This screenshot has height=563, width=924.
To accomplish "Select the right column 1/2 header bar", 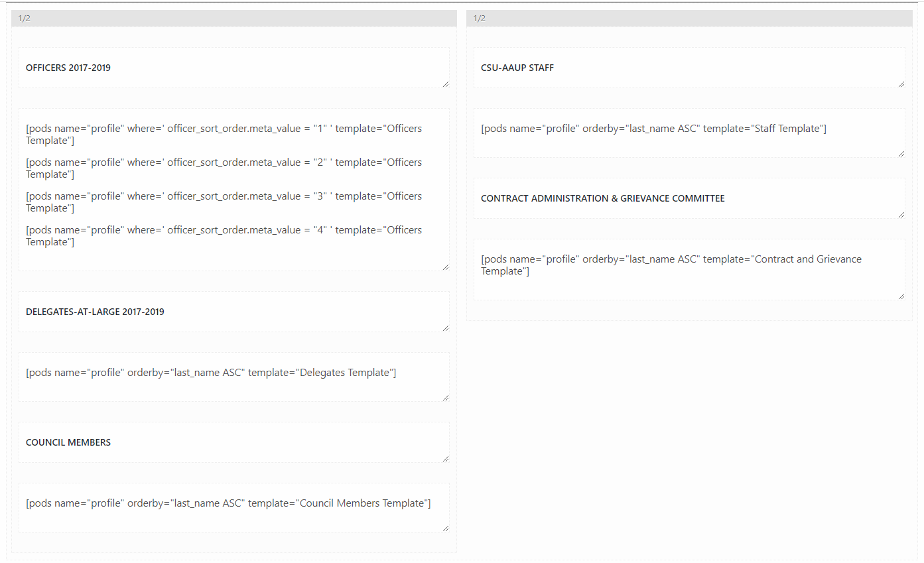I will [x=689, y=18].
